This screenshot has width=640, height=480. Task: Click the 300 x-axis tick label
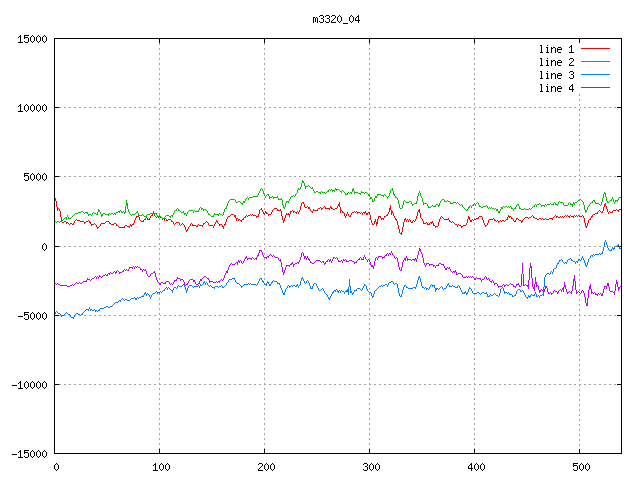click(x=370, y=467)
